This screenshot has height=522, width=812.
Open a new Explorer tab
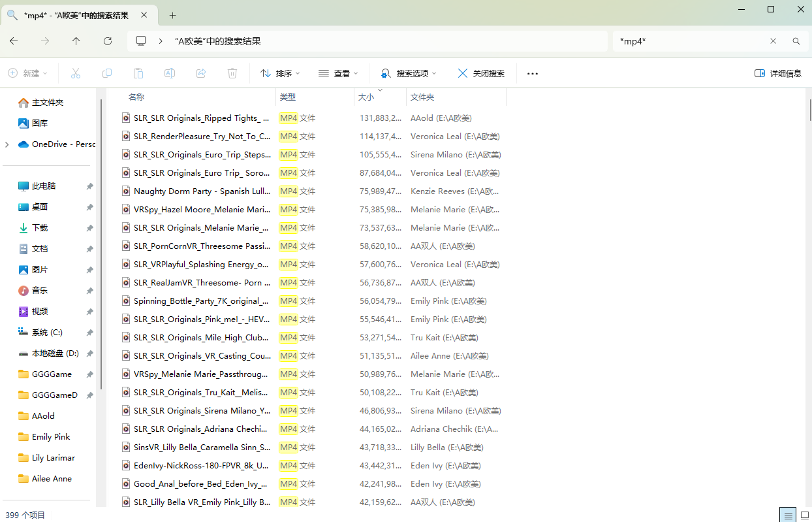pyautogui.click(x=173, y=15)
